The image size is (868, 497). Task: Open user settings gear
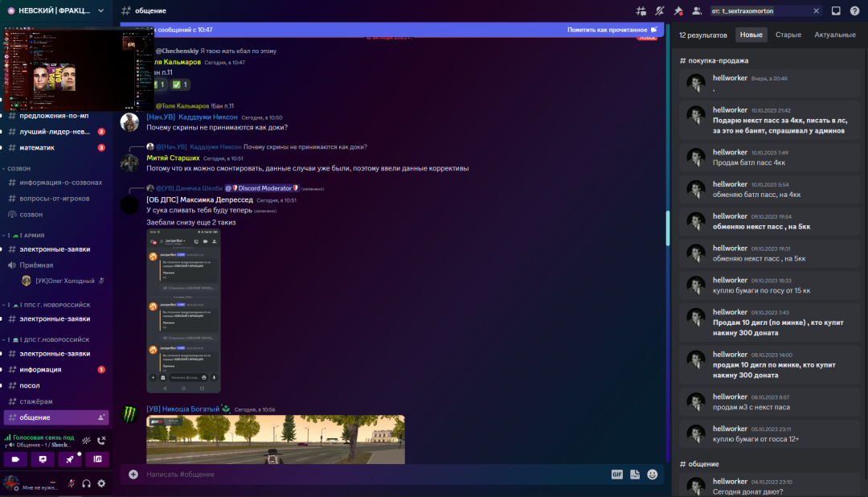[x=101, y=483]
